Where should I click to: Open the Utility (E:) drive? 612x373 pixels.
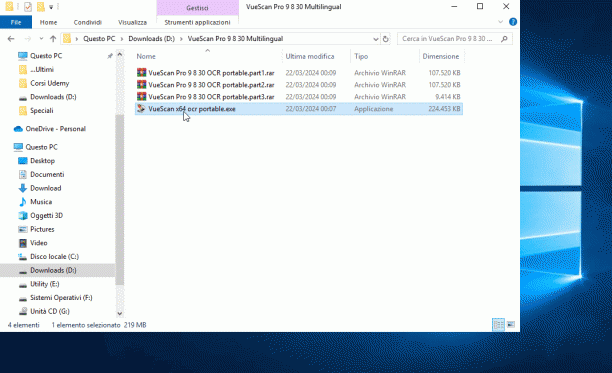[x=44, y=284]
